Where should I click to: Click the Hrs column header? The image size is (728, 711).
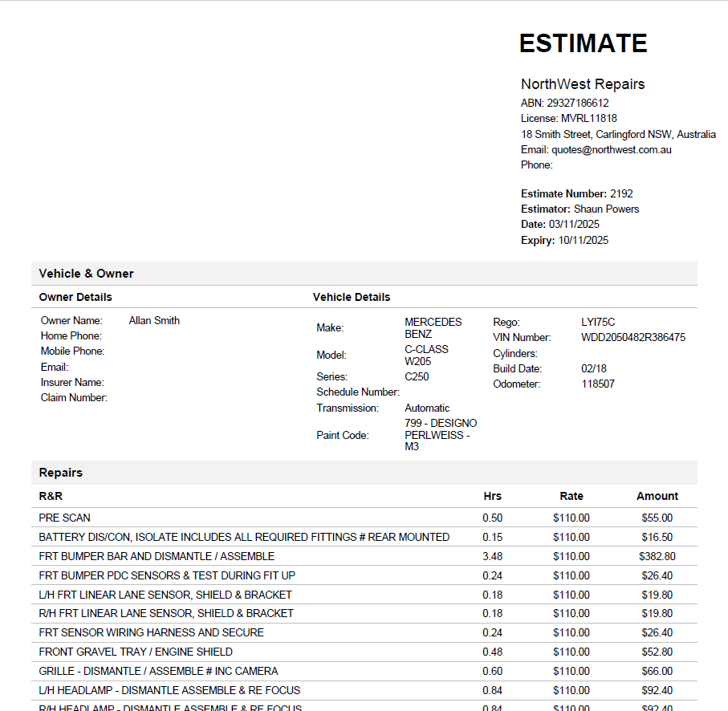click(x=492, y=496)
